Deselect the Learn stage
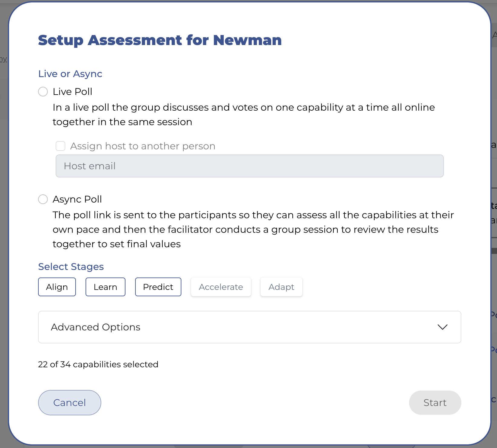497x448 pixels. pyautogui.click(x=105, y=287)
